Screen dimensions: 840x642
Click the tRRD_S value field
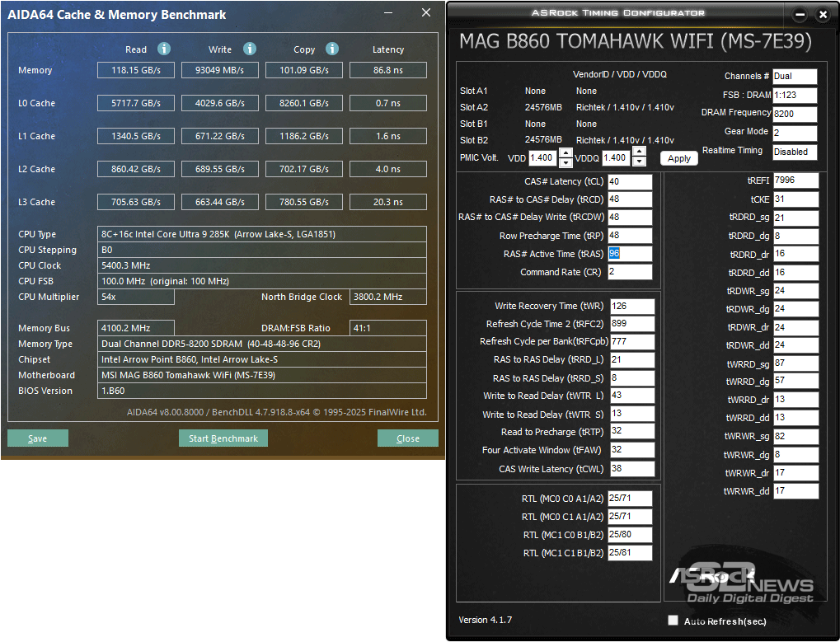(x=632, y=378)
